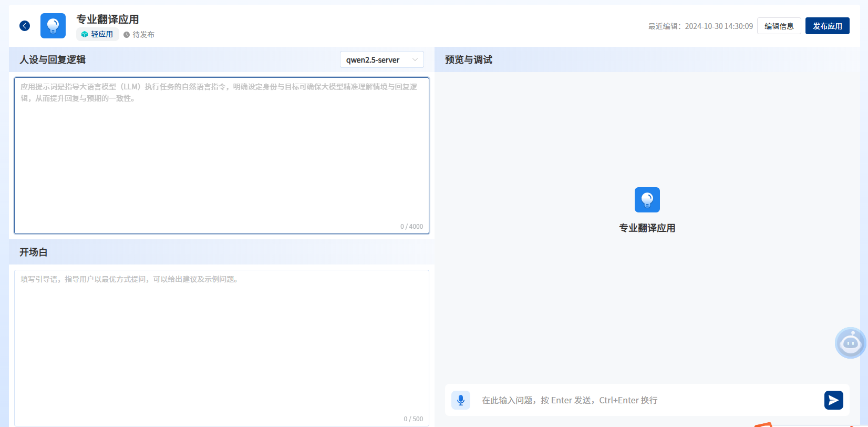The height and width of the screenshot is (427, 868).
Task: Click the 专业翻译应用 title in header
Action: [x=108, y=19]
